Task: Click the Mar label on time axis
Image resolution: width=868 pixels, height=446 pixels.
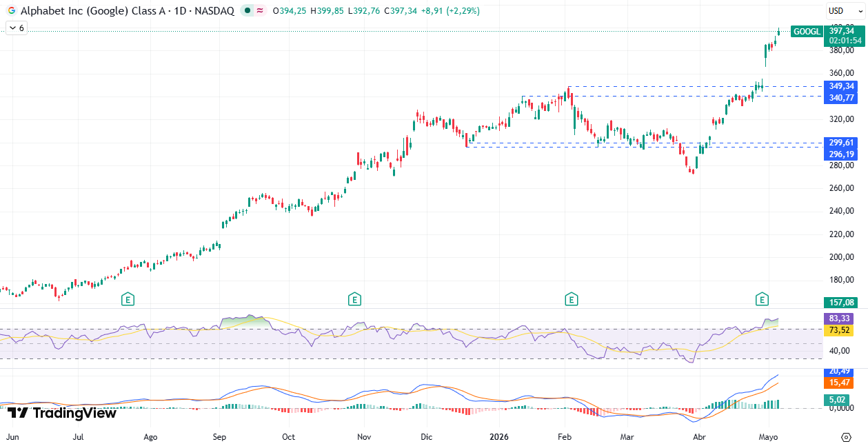Action: [627, 437]
